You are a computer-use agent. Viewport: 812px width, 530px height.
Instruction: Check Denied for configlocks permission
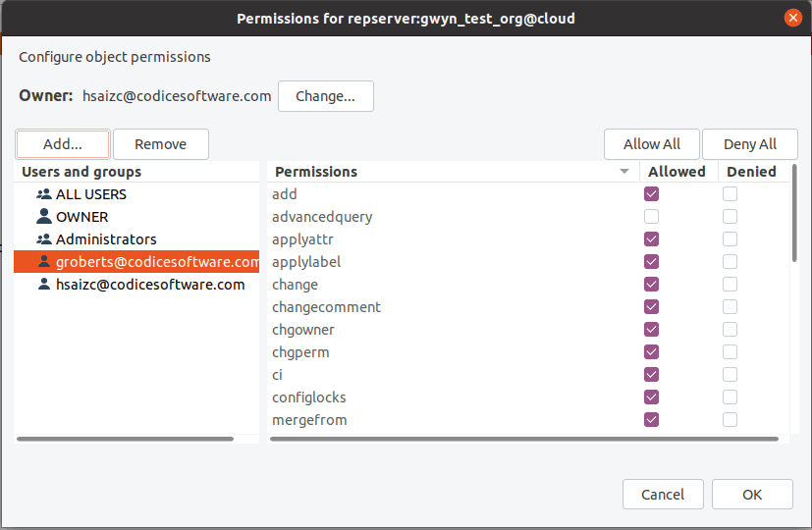[x=731, y=397]
